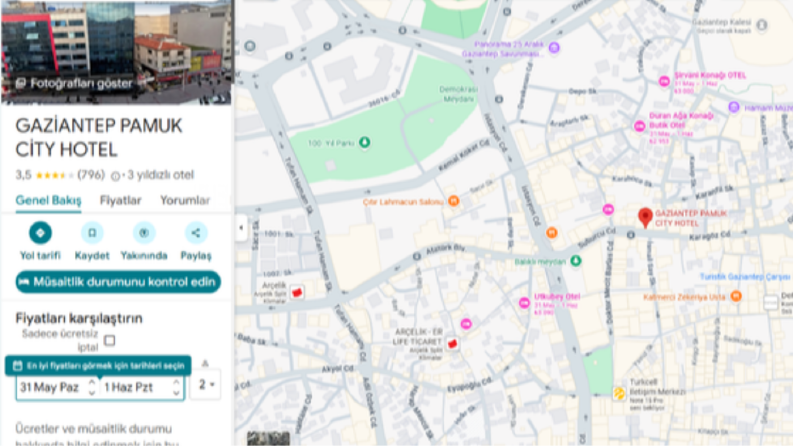The width and height of the screenshot is (793, 446).
Task: Search nearby with Yakınında icon
Action: pos(144,233)
